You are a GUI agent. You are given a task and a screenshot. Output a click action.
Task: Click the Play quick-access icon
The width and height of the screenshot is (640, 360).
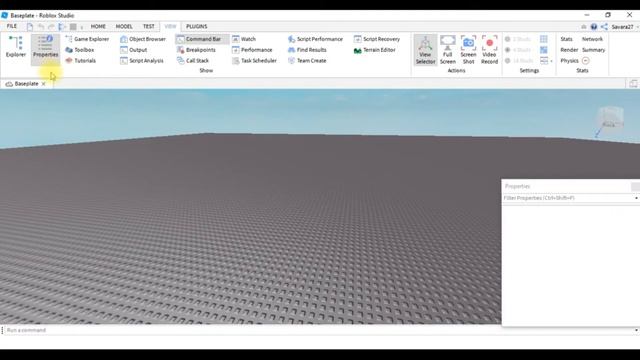coord(62,27)
